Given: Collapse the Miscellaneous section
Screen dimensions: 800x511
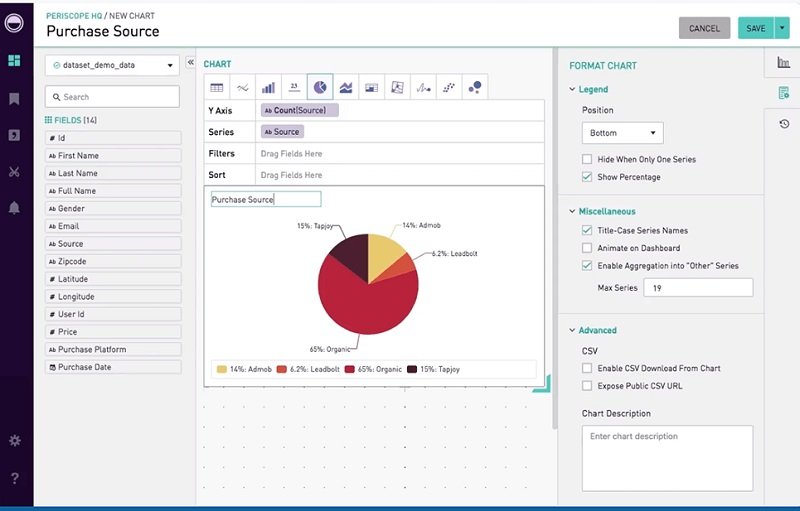Looking at the screenshot, I should (572, 211).
